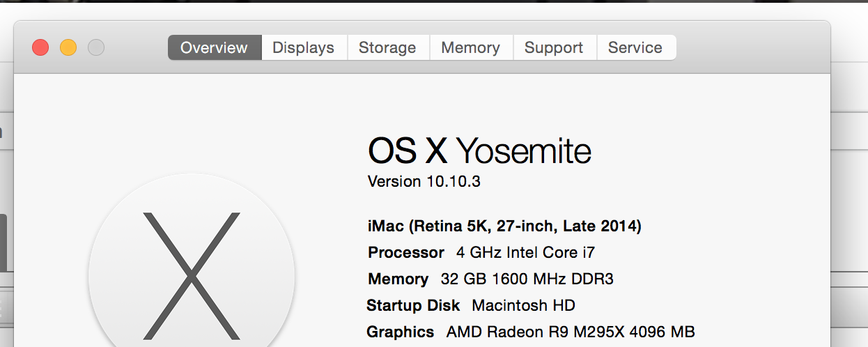Viewport: 868px width, 347px height.
Task: Show the Service tab
Action: (635, 48)
